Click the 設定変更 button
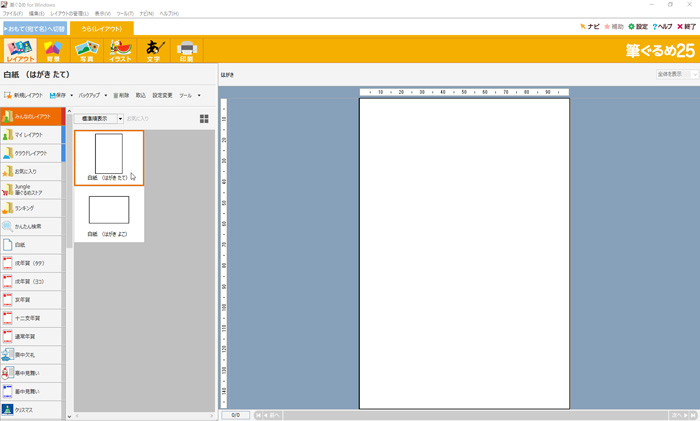The width and height of the screenshot is (700, 421). pyautogui.click(x=162, y=95)
